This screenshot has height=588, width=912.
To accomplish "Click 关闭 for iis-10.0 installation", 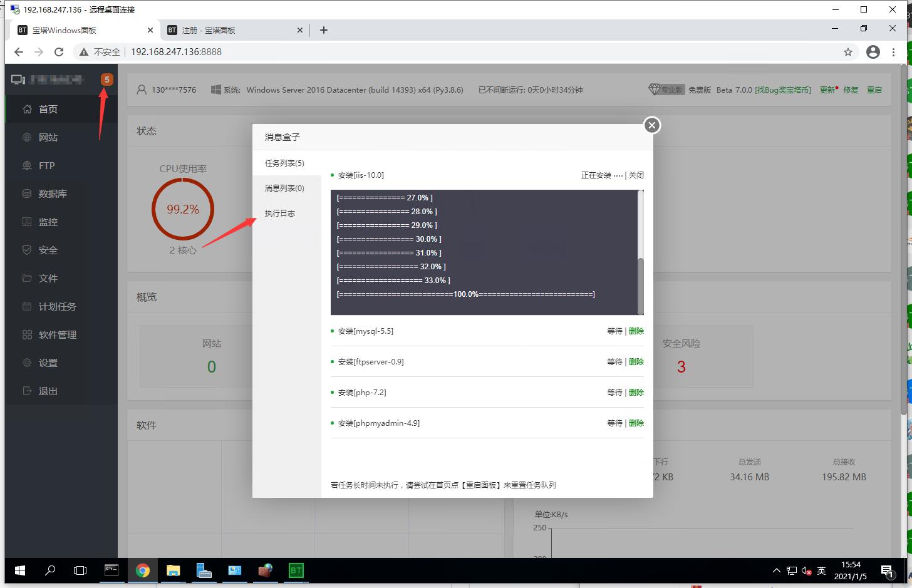I will point(636,175).
